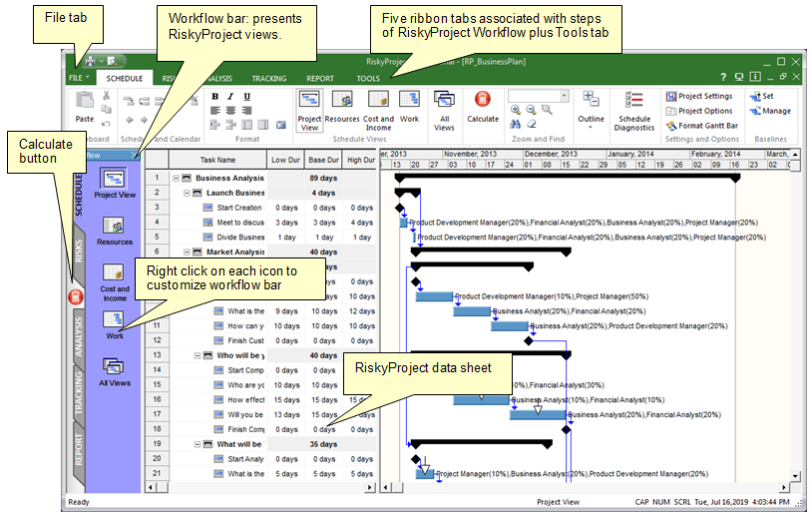Click the High Dur column header

pyautogui.click(x=360, y=160)
